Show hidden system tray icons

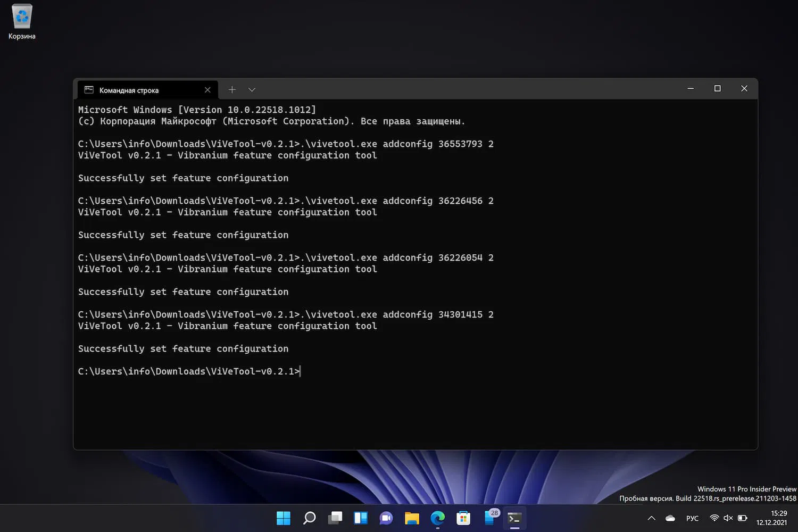pos(651,518)
